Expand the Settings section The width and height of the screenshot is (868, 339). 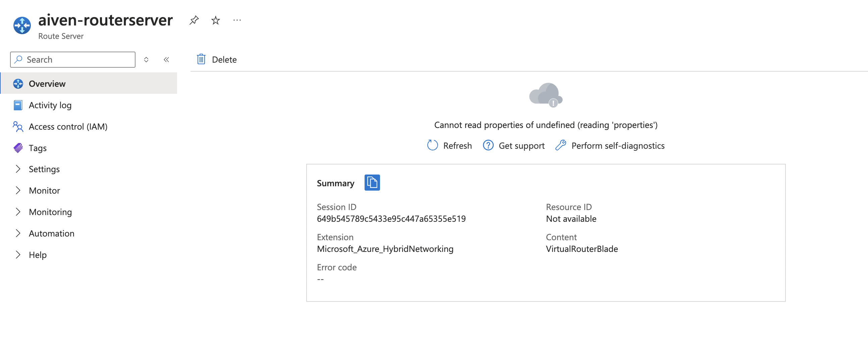click(18, 169)
